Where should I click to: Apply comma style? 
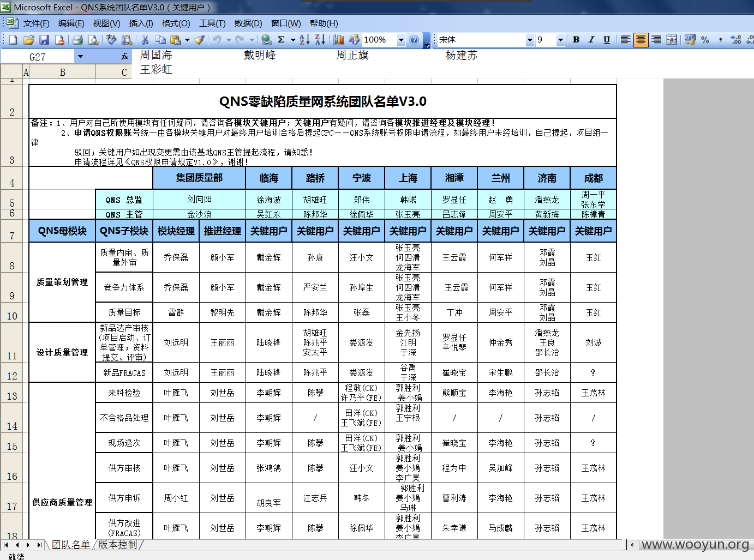[720, 40]
